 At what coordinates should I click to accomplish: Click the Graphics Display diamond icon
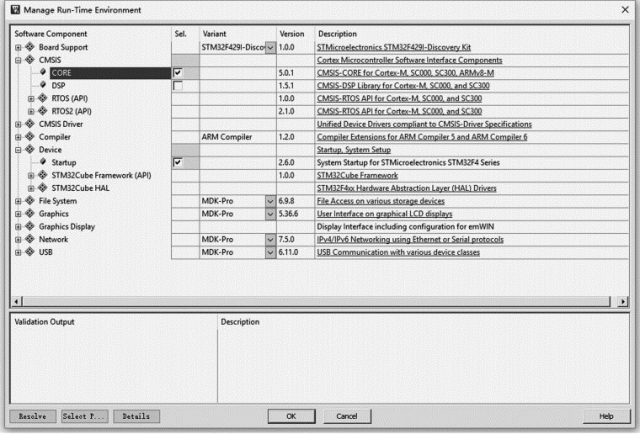click(30, 226)
